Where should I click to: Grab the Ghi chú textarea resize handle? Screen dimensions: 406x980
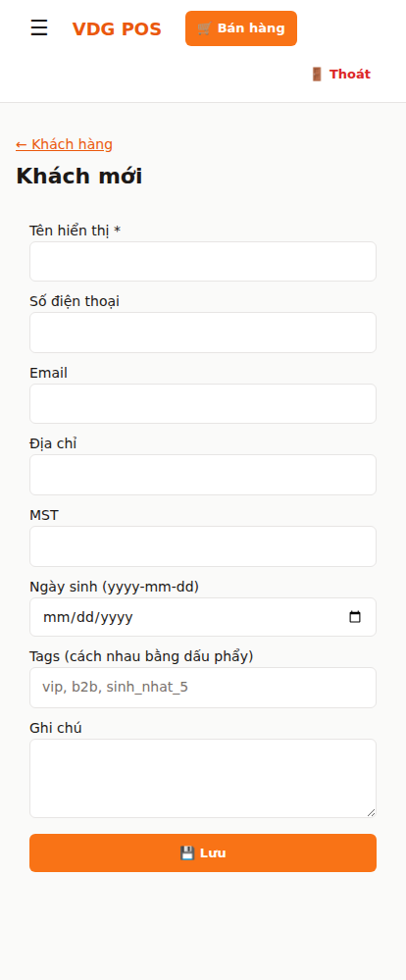pyautogui.click(x=371, y=812)
